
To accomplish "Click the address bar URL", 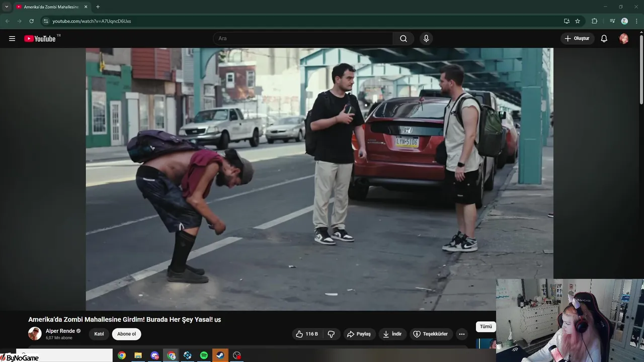I will pos(92,21).
